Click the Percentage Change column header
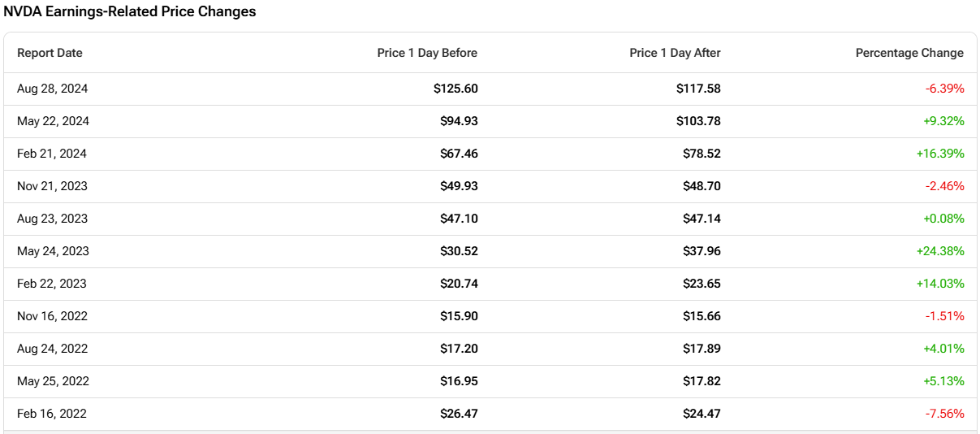980x434 pixels. click(x=909, y=53)
